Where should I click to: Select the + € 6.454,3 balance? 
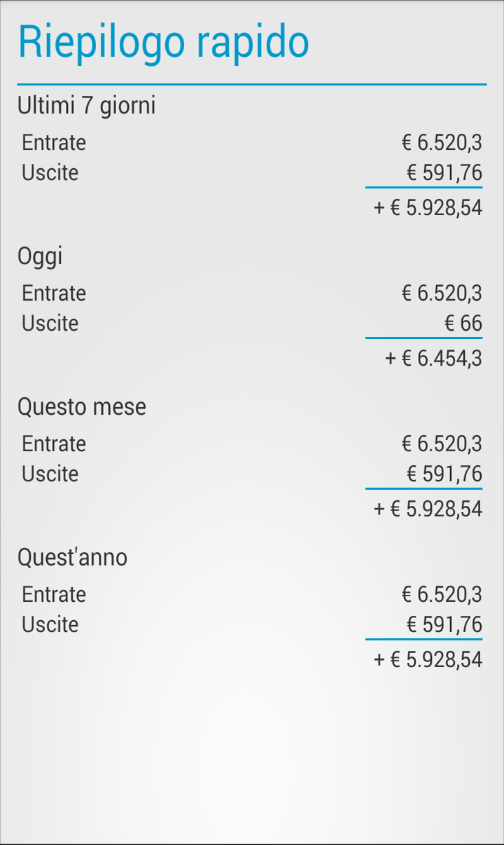(x=434, y=359)
